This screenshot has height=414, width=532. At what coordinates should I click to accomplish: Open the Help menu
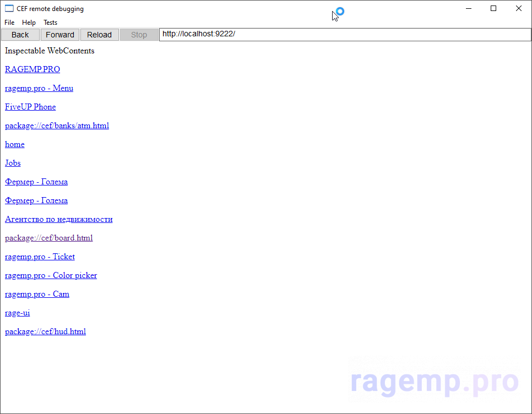pyautogui.click(x=29, y=23)
